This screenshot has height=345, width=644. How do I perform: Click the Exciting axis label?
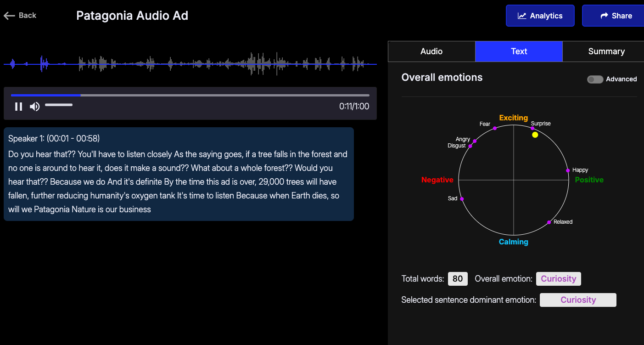point(514,118)
